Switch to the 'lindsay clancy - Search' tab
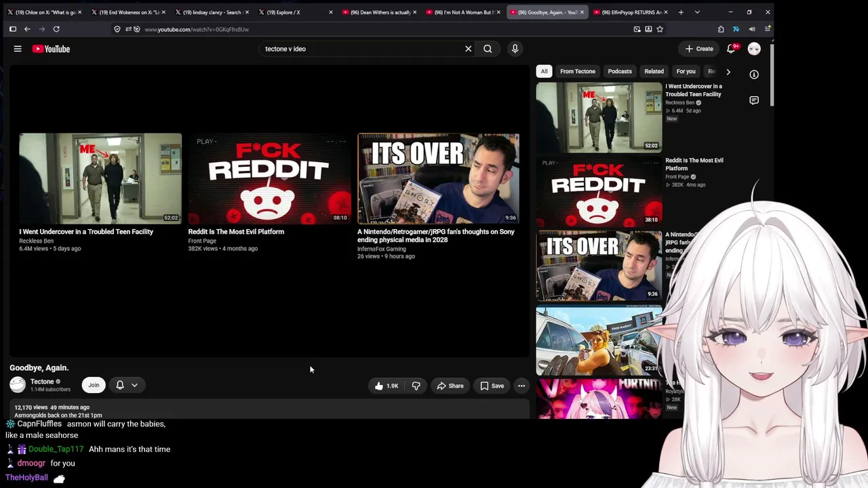 tap(212, 12)
